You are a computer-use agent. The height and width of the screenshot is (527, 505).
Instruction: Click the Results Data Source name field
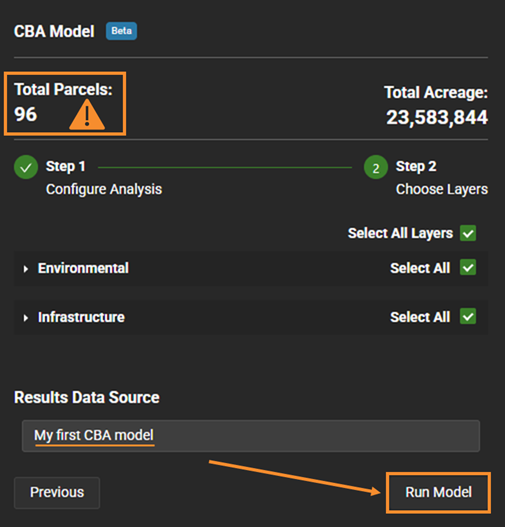pos(251,436)
